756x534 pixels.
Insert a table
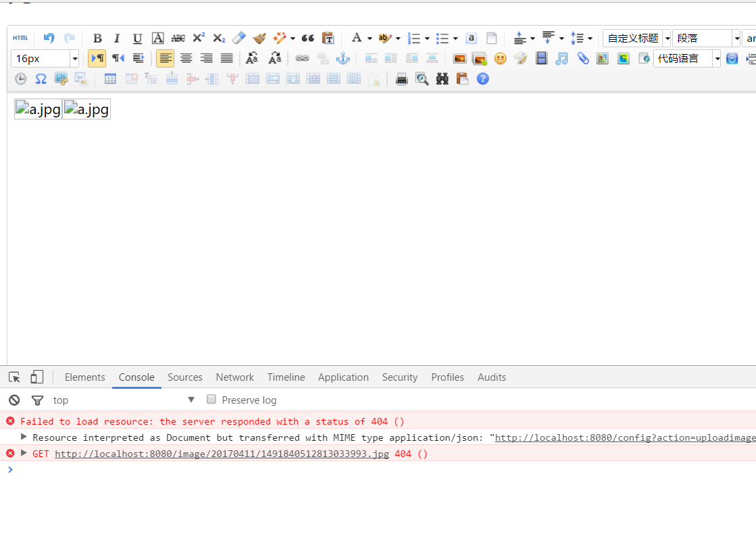110,78
